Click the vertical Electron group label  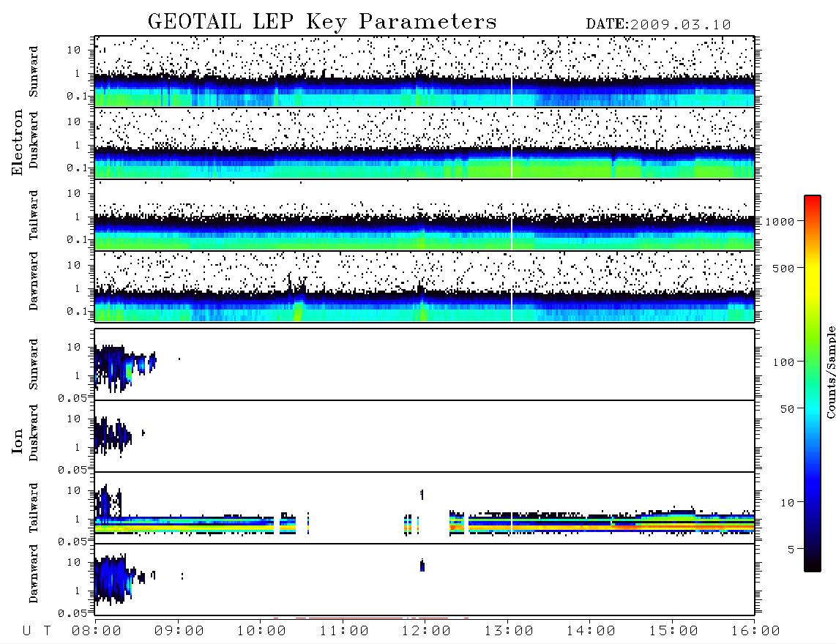tap(17, 142)
